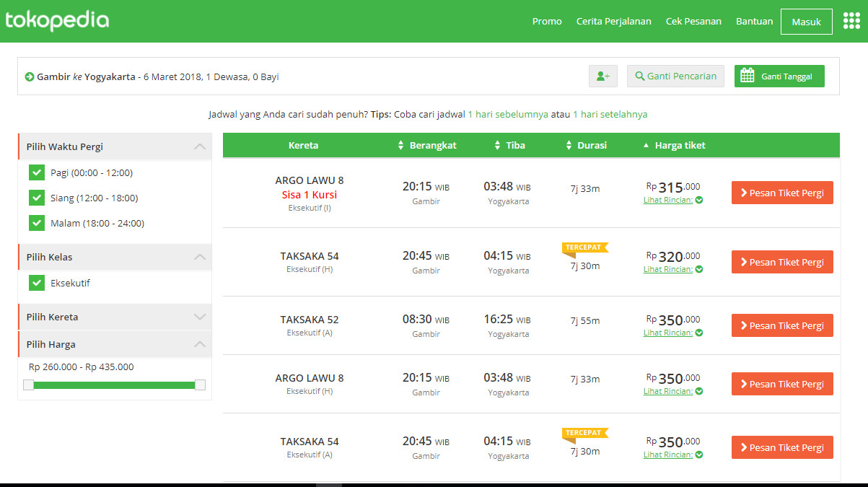Click the 1 hari sebelumnya link

(x=508, y=115)
